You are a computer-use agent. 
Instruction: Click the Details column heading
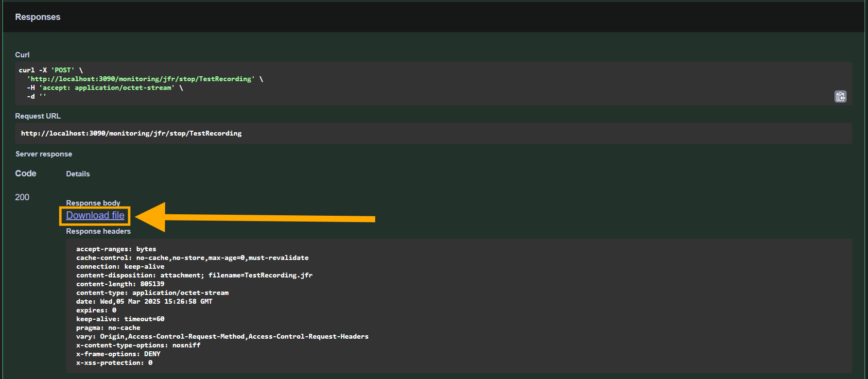point(78,174)
